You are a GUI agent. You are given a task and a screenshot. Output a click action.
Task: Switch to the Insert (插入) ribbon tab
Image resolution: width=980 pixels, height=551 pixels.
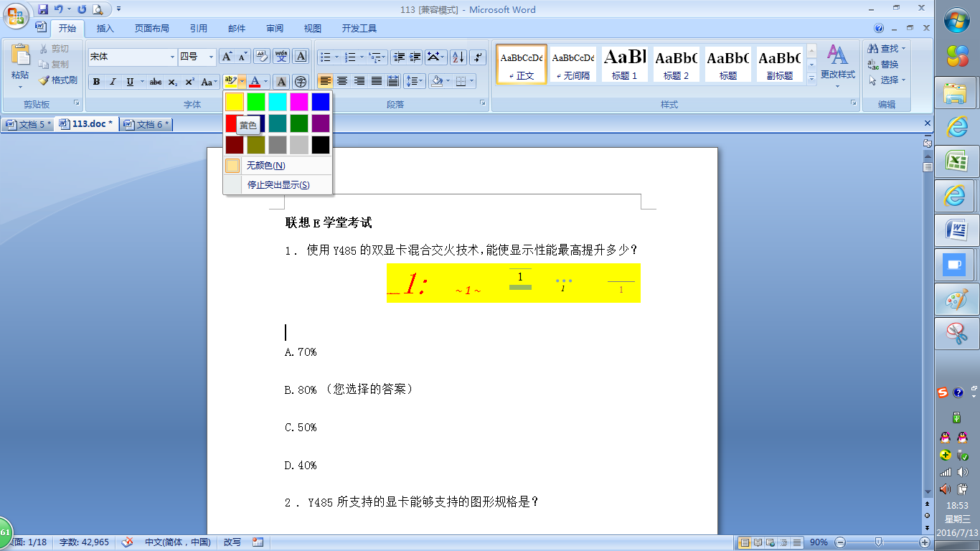click(105, 29)
